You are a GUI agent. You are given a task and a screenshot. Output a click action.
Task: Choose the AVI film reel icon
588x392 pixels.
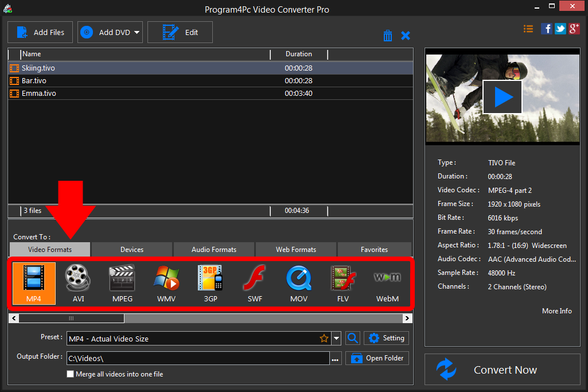(78, 283)
